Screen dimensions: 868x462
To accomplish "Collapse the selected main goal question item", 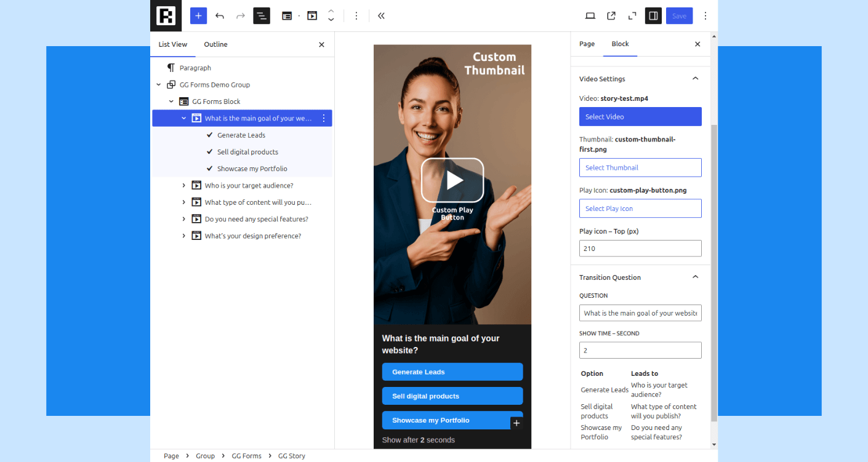I will click(183, 118).
